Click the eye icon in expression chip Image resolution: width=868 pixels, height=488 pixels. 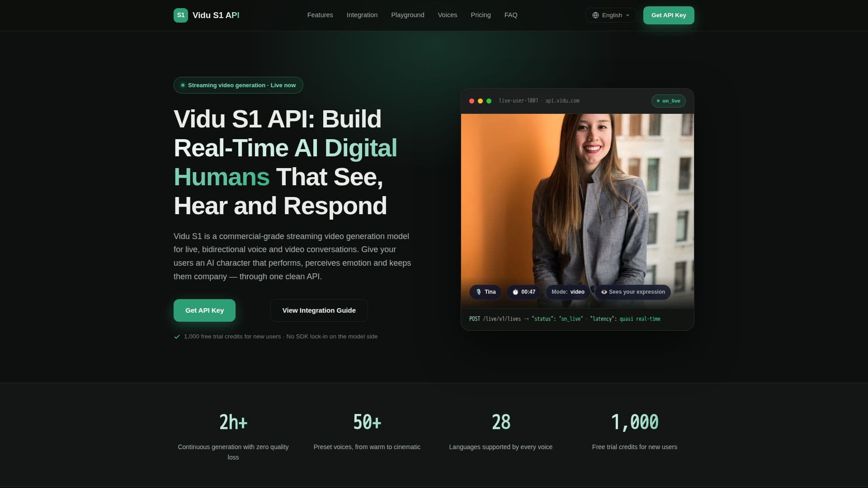[x=604, y=292]
